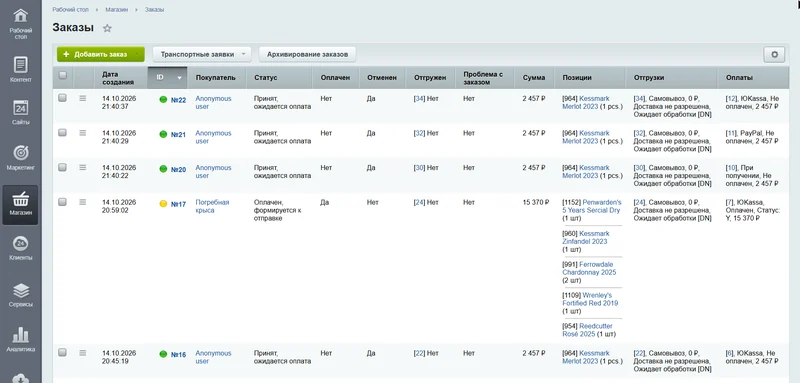Viewport: 800px width, 383px height.
Task: Click date 14.10.2026 20:59:02 cell
Action: pos(119,206)
